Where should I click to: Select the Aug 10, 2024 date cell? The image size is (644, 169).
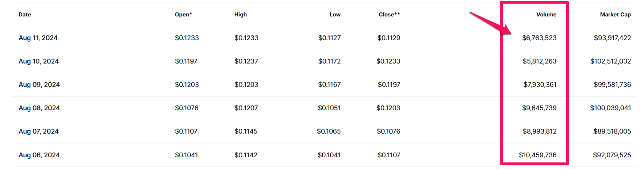coord(39,61)
